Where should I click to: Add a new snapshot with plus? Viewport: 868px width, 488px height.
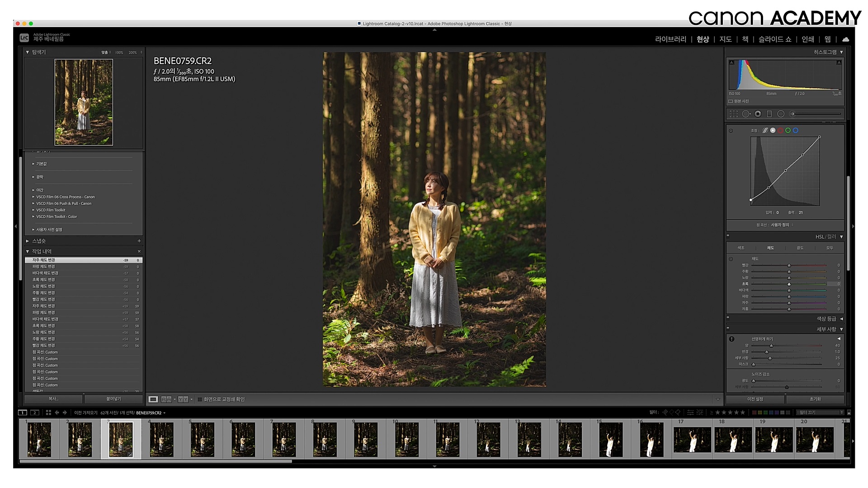pyautogui.click(x=139, y=241)
